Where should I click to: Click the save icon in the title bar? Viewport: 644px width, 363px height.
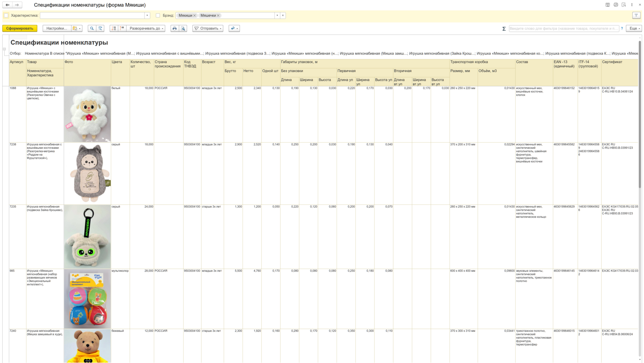click(x=608, y=5)
